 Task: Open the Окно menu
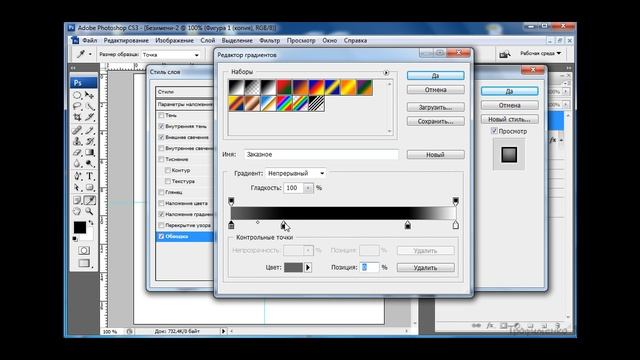329,40
